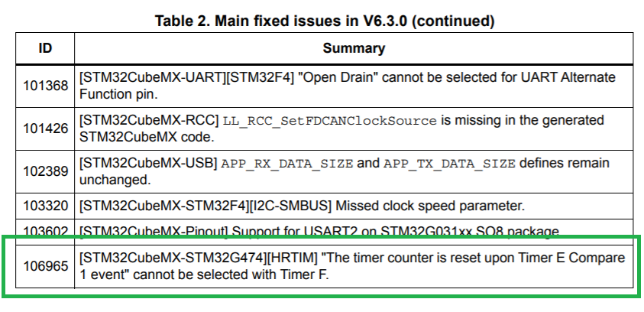Click issue ID 101426
The width and height of the screenshot is (644, 312).
click(45, 128)
